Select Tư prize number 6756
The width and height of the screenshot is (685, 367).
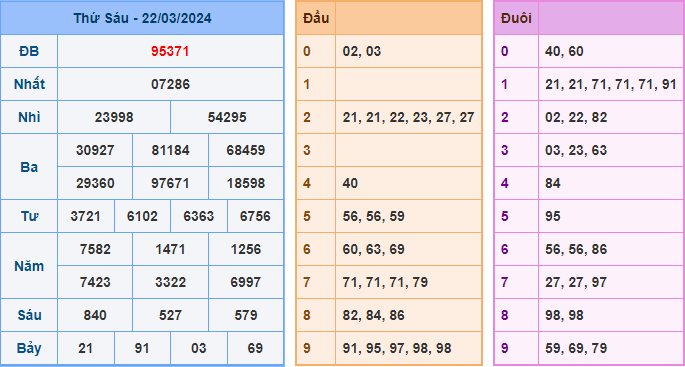[x=256, y=216]
